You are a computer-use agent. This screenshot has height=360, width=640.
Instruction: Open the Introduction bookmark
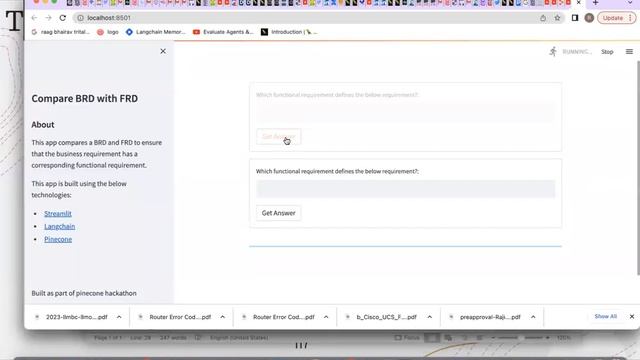tap(289, 32)
